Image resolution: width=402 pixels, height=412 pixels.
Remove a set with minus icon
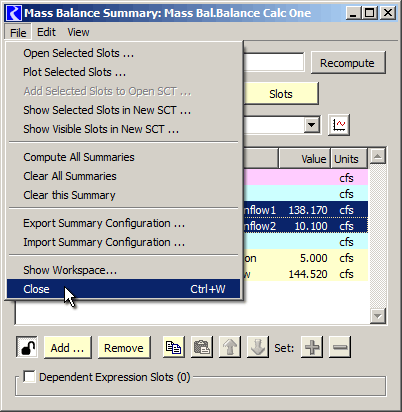coord(340,347)
